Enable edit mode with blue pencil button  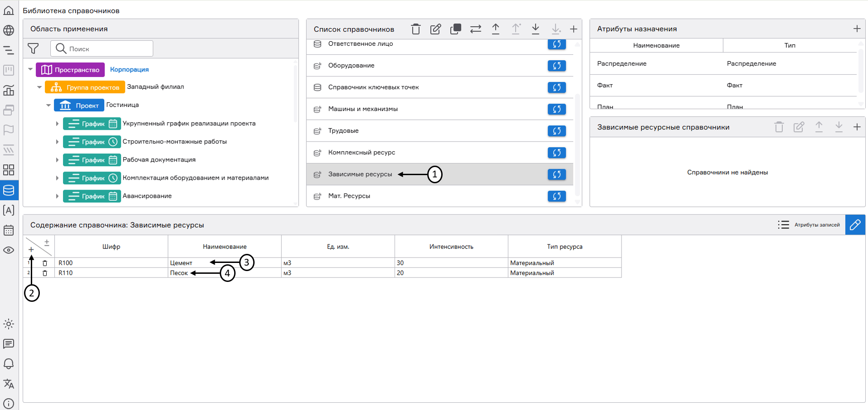(855, 225)
